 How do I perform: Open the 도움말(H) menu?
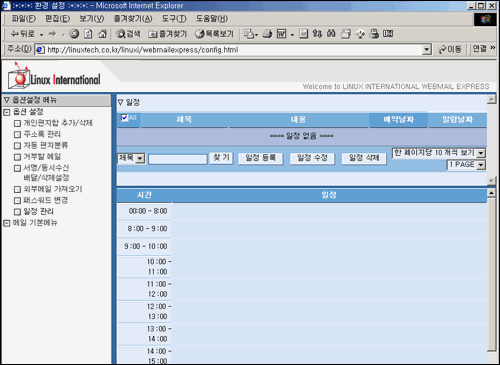click(x=212, y=19)
